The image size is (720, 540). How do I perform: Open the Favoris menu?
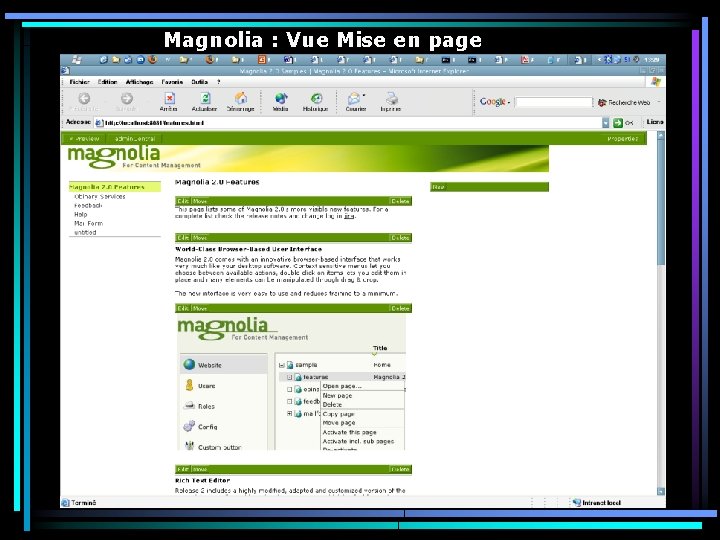(172, 82)
